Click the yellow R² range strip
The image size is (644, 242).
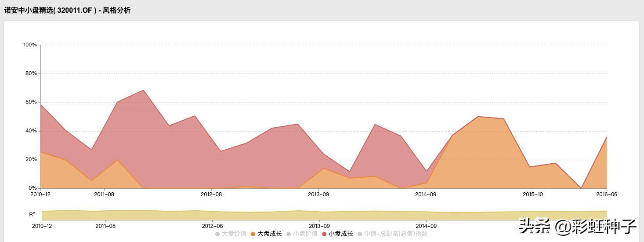tap(324, 215)
